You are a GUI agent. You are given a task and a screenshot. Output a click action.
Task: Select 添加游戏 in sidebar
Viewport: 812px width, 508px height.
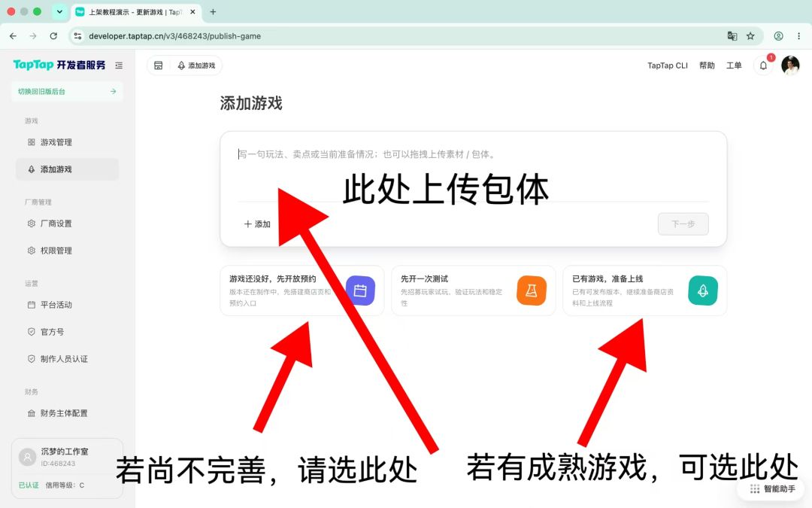coord(68,169)
